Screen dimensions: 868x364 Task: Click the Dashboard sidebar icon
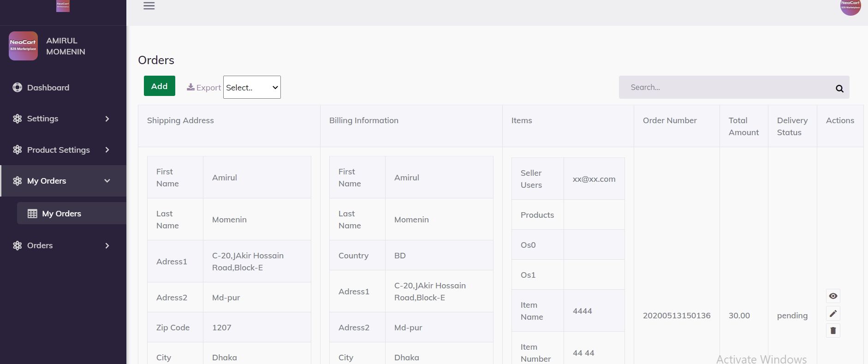pos(18,88)
